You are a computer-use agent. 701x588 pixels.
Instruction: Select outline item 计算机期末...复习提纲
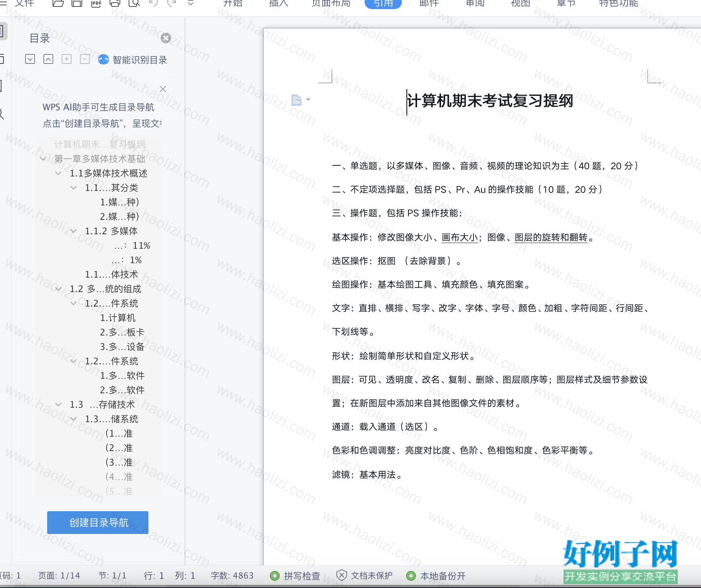(100, 144)
